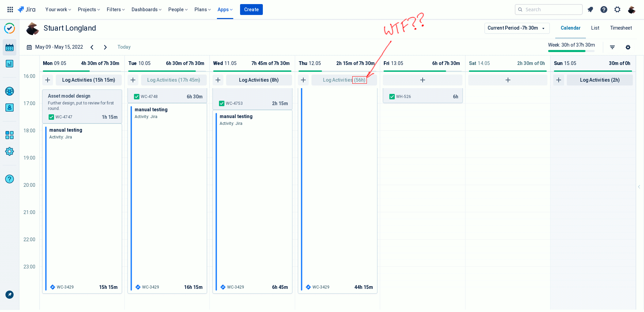Viewport: 644px width, 312px height.
Task: Switch to the Calendar tab
Action: point(570,28)
